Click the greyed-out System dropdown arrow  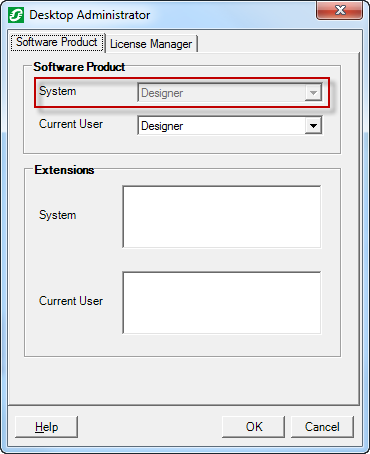click(313, 93)
